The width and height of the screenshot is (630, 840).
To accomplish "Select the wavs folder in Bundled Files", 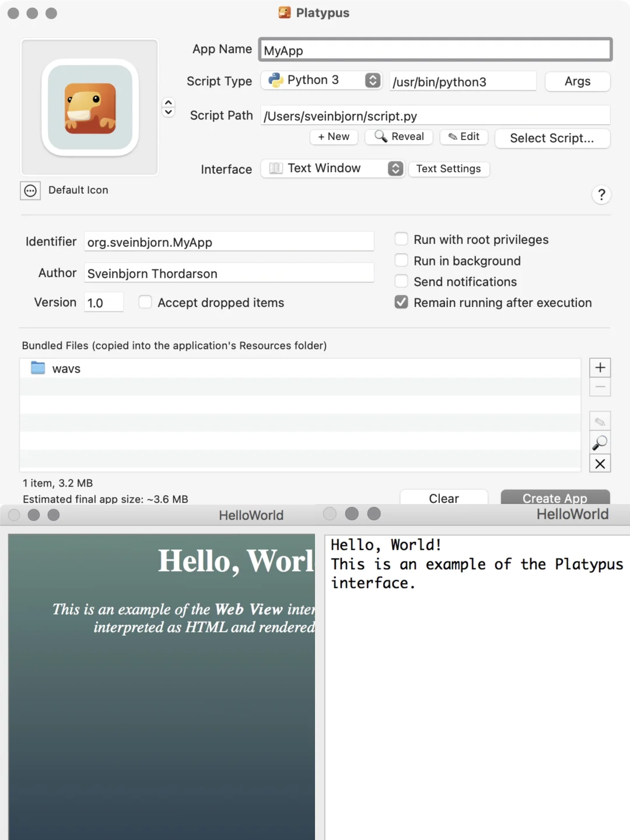I will pos(300,369).
